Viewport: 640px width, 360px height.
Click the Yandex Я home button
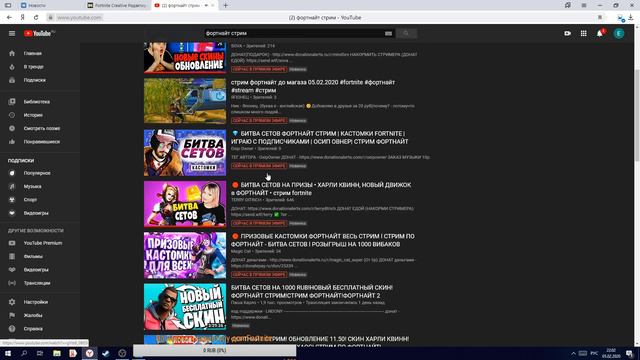(22, 18)
